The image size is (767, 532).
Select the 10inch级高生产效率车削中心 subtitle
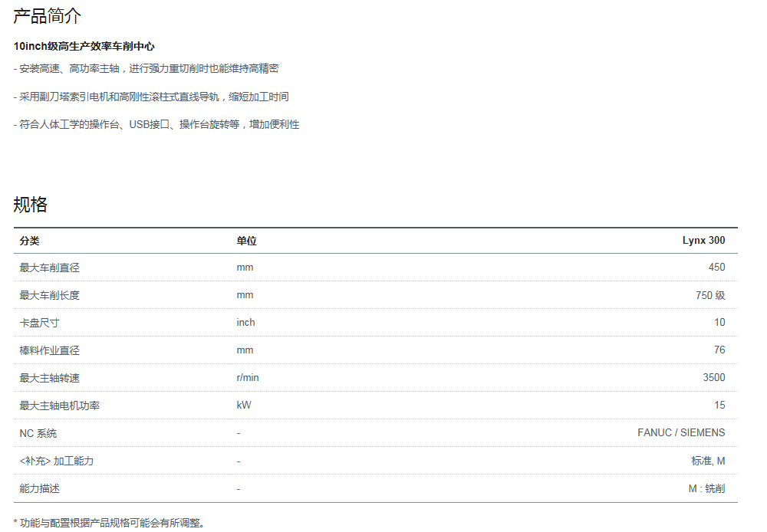click(x=84, y=47)
